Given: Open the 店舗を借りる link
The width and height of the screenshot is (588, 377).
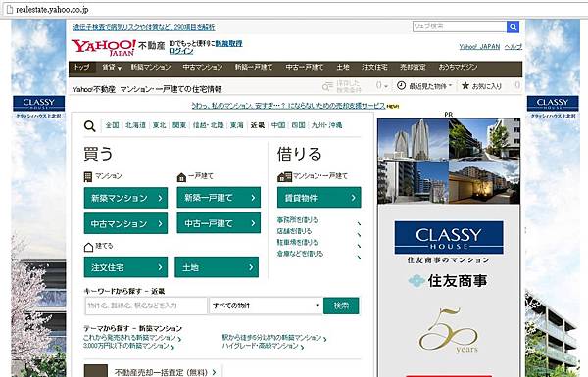Looking at the screenshot, I should tap(294, 231).
